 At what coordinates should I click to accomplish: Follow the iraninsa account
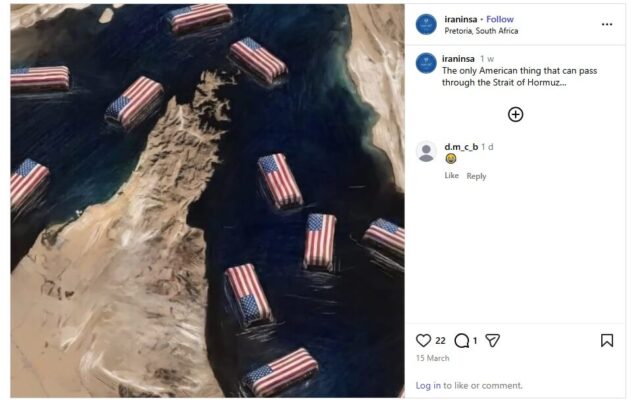click(x=500, y=19)
